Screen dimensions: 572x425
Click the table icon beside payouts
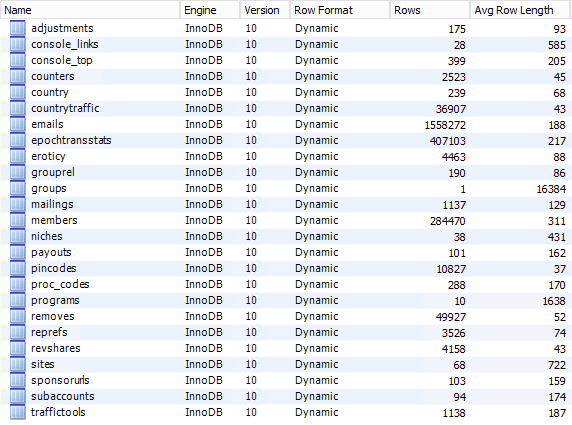[x=18, y=252]
